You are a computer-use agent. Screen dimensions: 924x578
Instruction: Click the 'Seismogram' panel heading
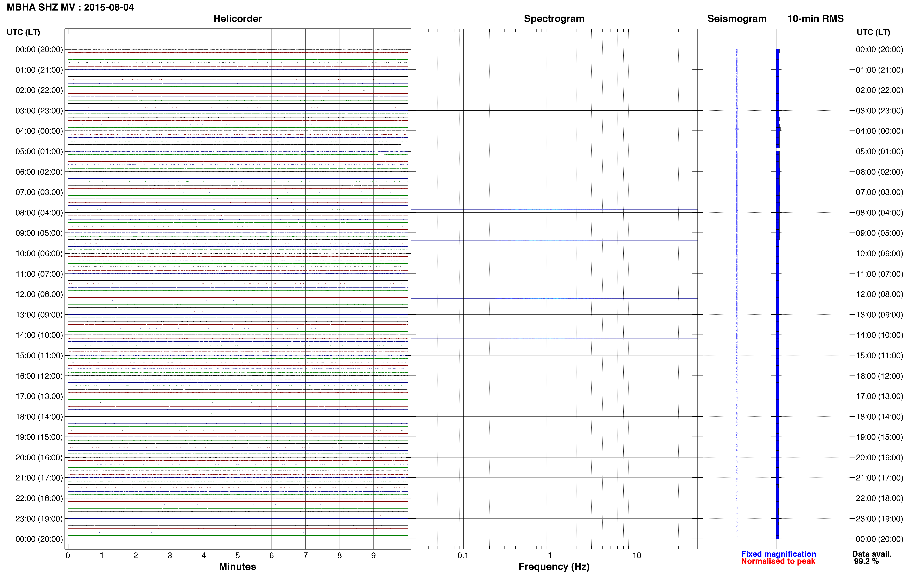point(737,19)
